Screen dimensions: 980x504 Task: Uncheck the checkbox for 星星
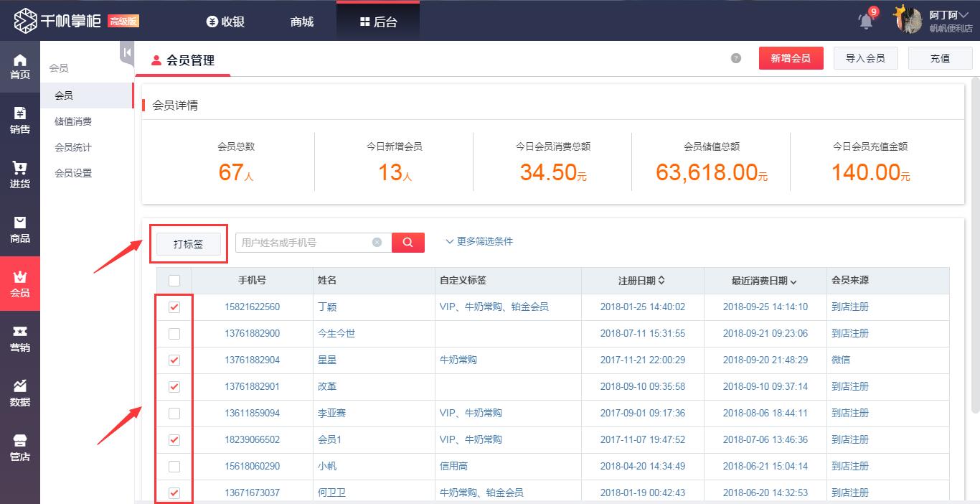pos(174,360)
